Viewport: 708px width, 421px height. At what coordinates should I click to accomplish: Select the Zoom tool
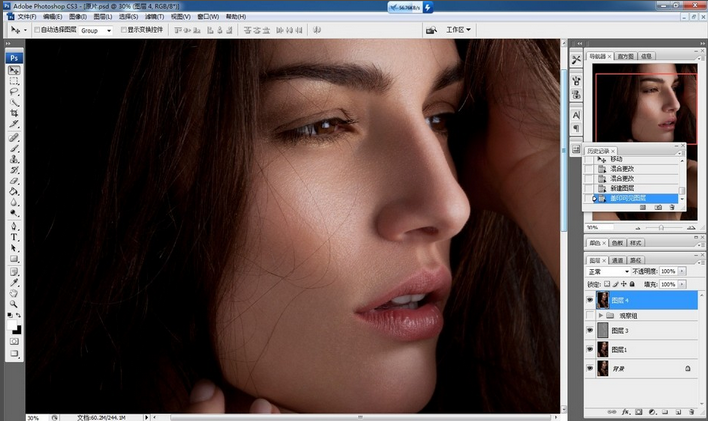[x=14, y=304]
